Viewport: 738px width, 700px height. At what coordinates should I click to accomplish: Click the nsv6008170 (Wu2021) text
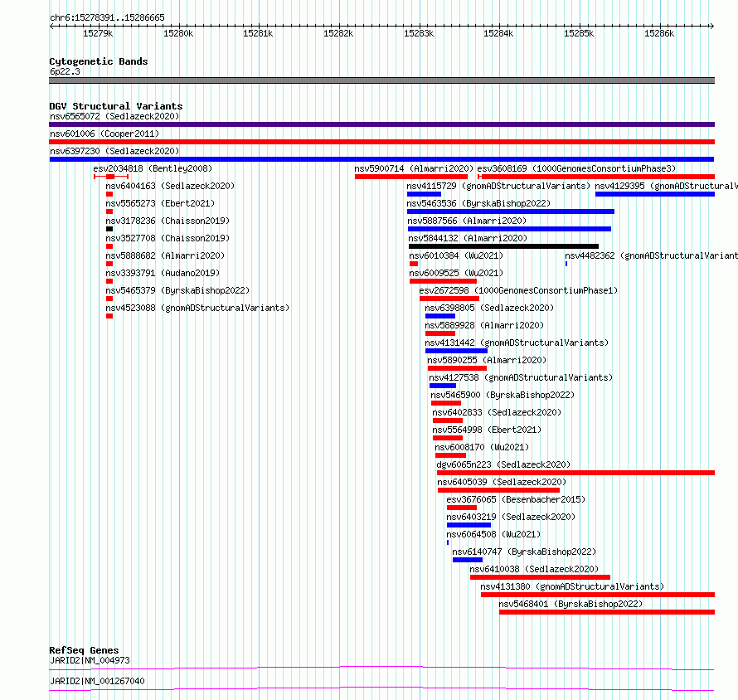(482, 447)
